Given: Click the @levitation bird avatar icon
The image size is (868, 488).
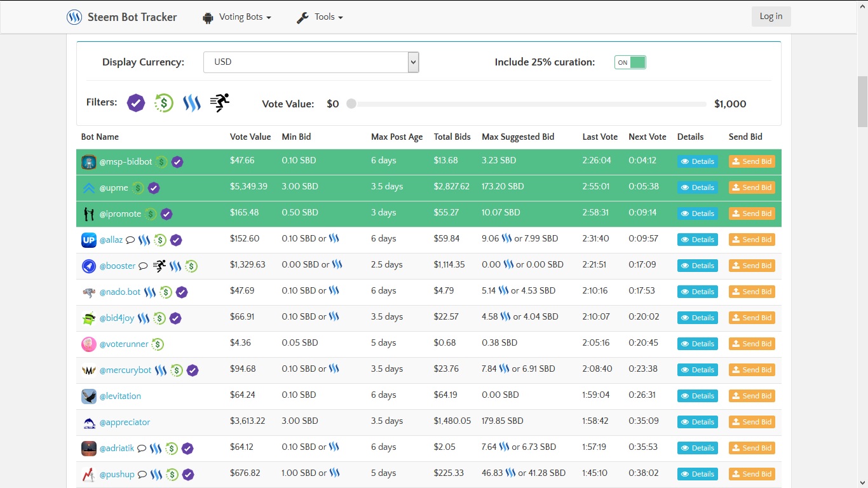Looking at the screenshot, I should point(89,396).
